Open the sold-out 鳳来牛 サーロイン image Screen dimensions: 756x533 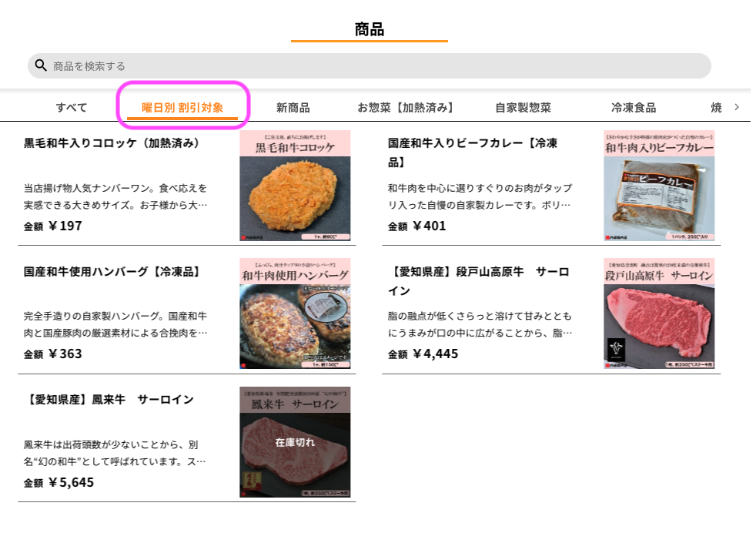(295, 442)
